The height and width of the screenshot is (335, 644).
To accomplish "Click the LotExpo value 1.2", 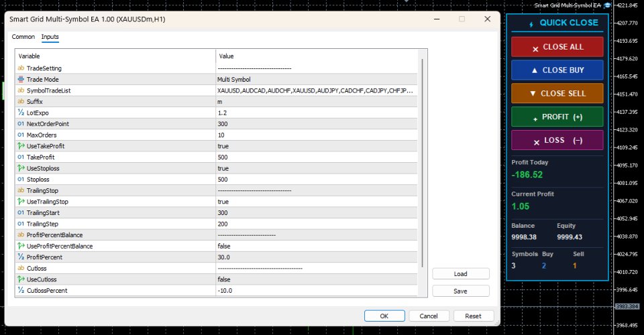I will [x=222, y=113].
